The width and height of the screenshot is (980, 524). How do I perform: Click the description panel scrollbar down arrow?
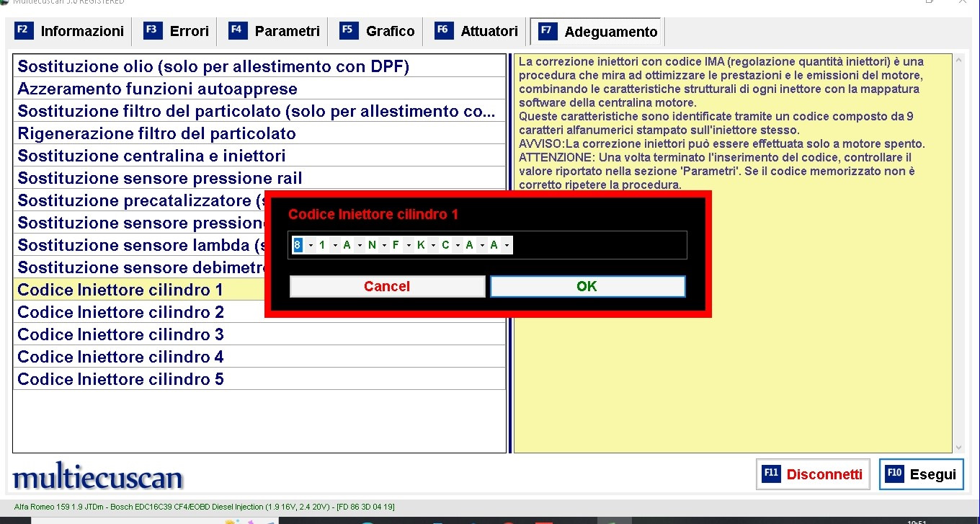(x=958, y=447)
